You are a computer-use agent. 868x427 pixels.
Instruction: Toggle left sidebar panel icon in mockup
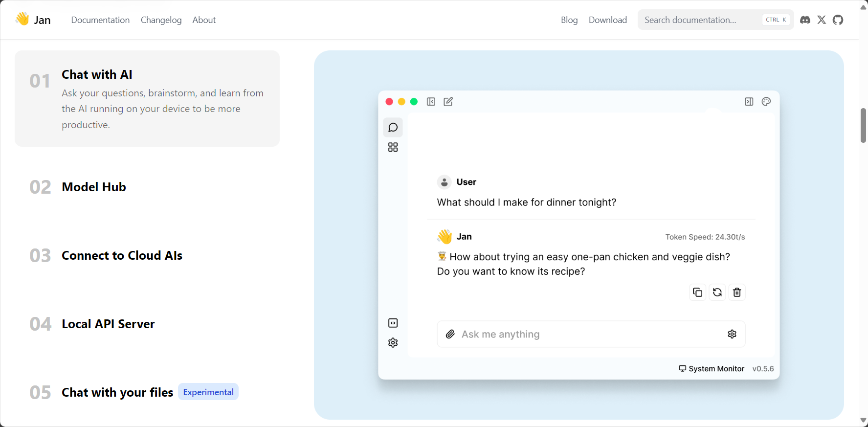pos(431,102)
